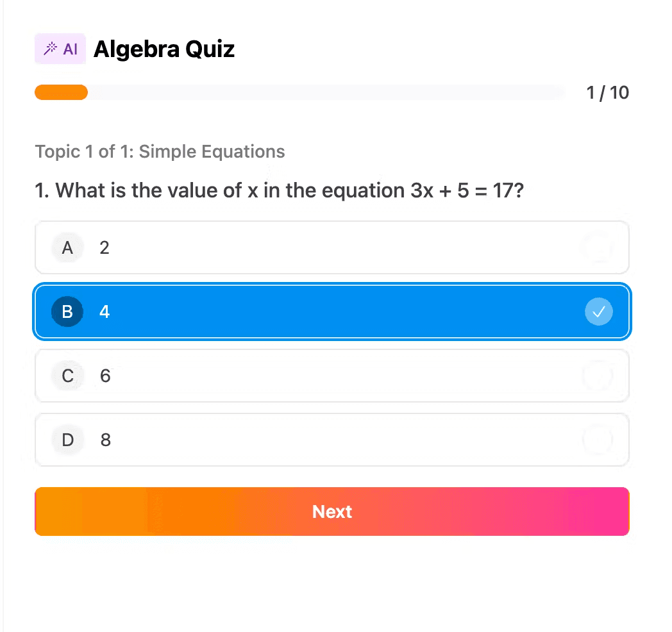Click the orange progress bar segment
The height and width of the screenshot is (632, 672).
tap(61, 92)
